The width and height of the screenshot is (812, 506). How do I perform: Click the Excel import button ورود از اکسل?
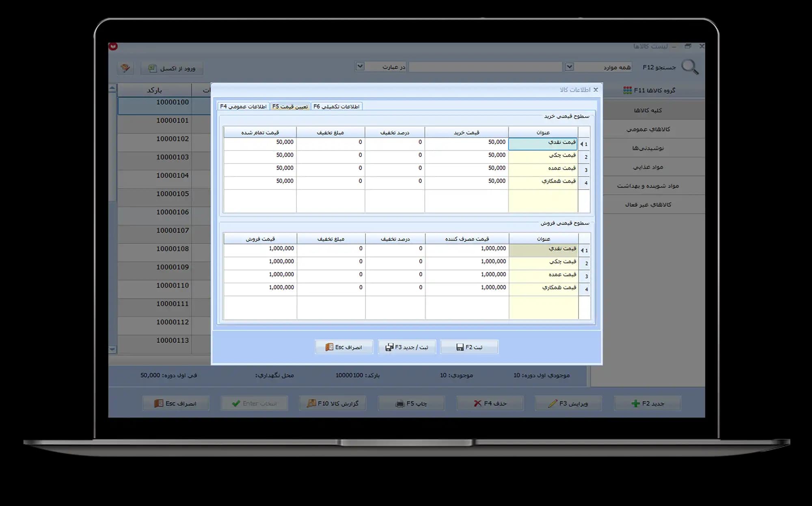(x=172, y=68)
